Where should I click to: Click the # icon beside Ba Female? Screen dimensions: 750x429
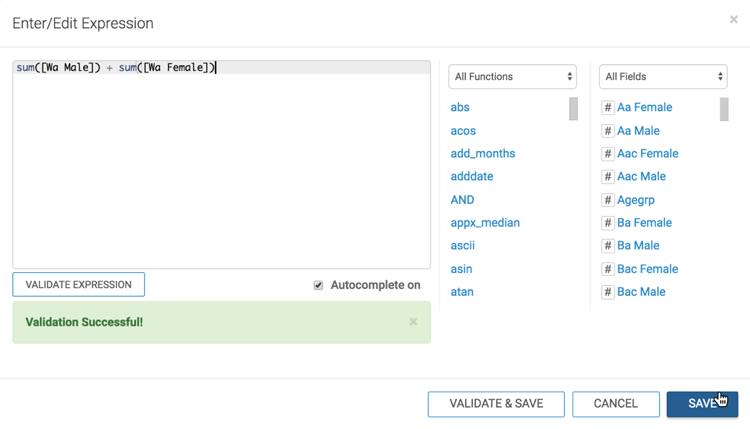[x=607, y=223]
